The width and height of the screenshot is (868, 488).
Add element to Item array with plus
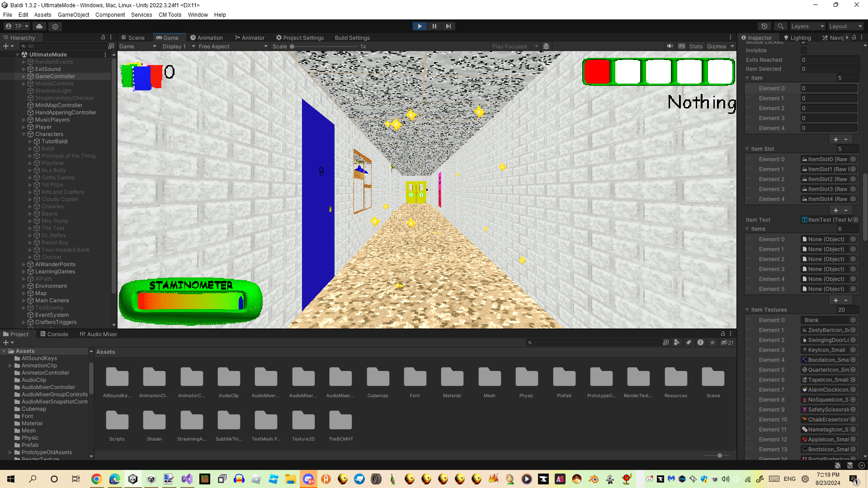[836, 140]
